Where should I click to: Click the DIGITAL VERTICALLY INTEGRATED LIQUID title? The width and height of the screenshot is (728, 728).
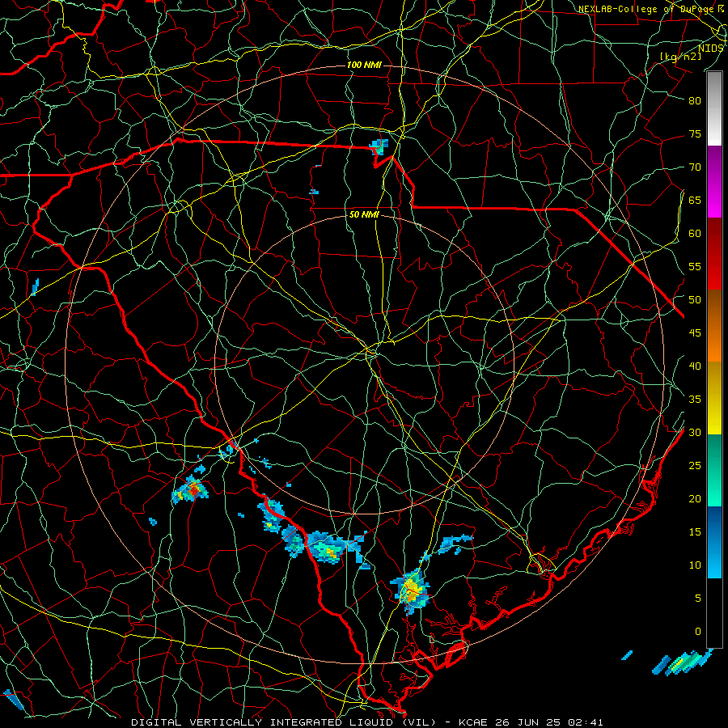(283, 722)
